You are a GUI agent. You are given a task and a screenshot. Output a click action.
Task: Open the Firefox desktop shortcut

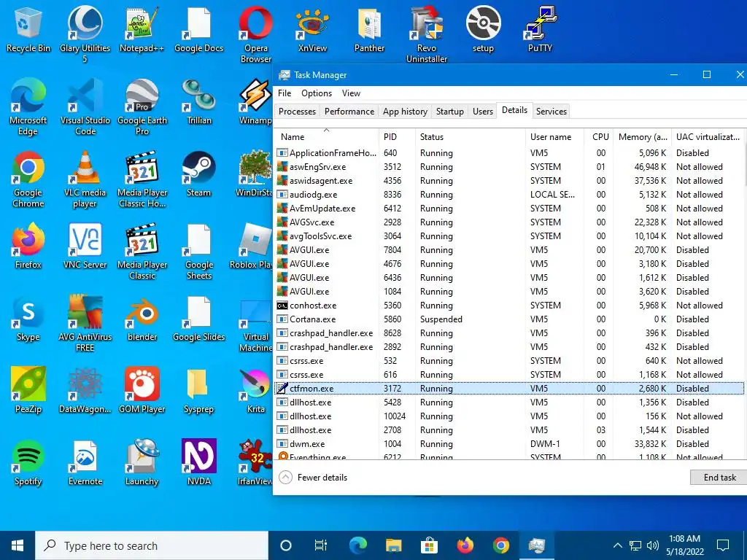(28, 246)
